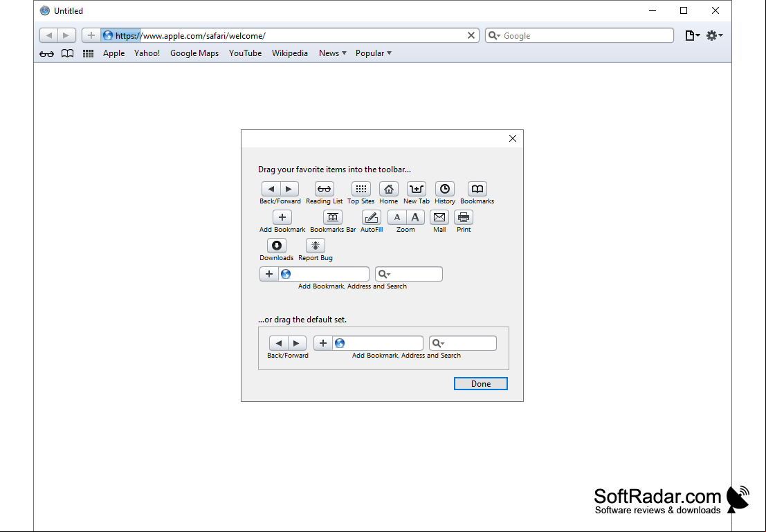Open the gear settings menu dropdown
The image size is (766, 532).
715,36
